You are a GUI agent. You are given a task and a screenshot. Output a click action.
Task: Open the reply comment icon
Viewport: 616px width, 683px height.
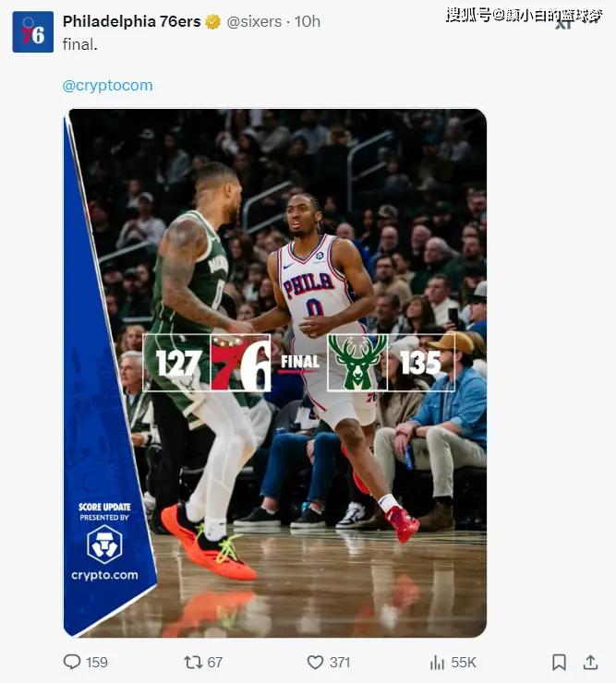(72, 662)
